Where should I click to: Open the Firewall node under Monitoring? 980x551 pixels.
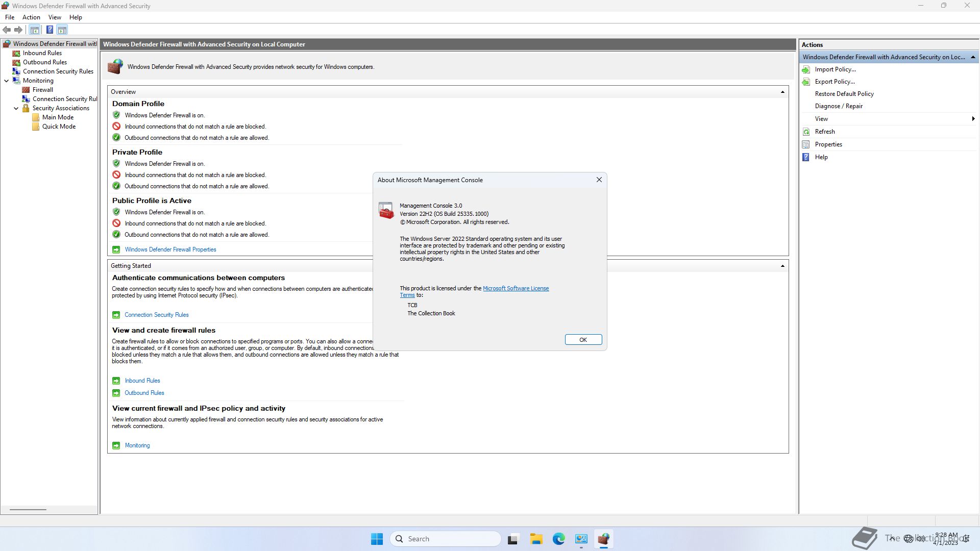coord(42,90)
